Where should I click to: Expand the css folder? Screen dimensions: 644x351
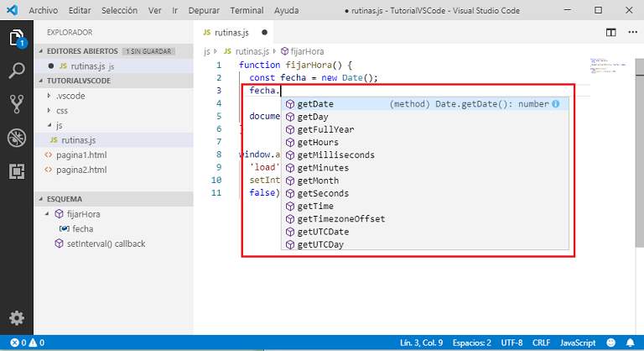coord(49,110)
